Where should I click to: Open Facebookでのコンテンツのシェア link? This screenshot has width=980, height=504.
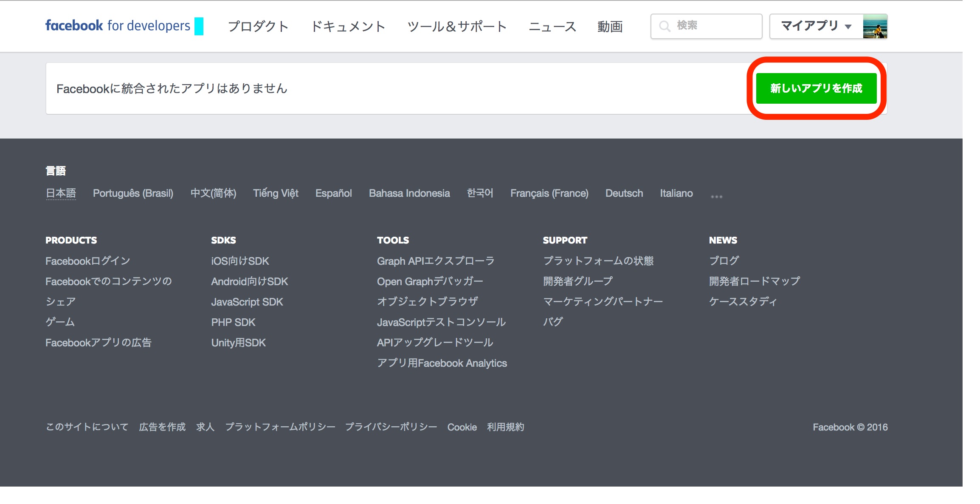pos(108,292)
